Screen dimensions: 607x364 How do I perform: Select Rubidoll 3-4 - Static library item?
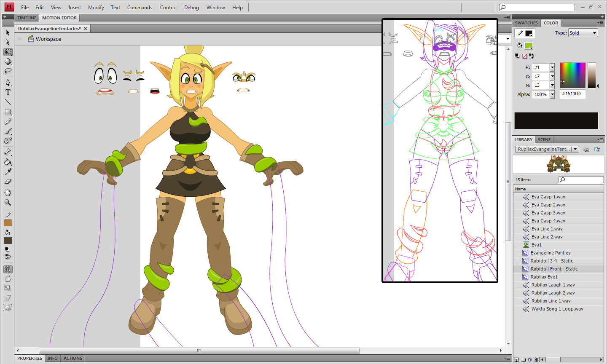[551, 261]
